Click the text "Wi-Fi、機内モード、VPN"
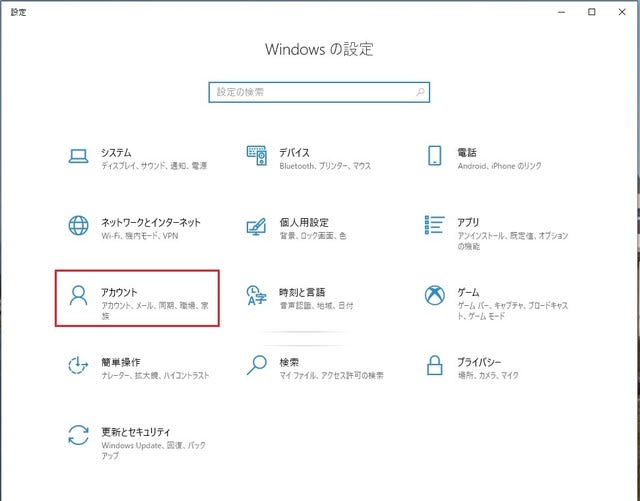The height and width of the screenshot is (501, 640). pyautogui.click(x=140, y=236)
